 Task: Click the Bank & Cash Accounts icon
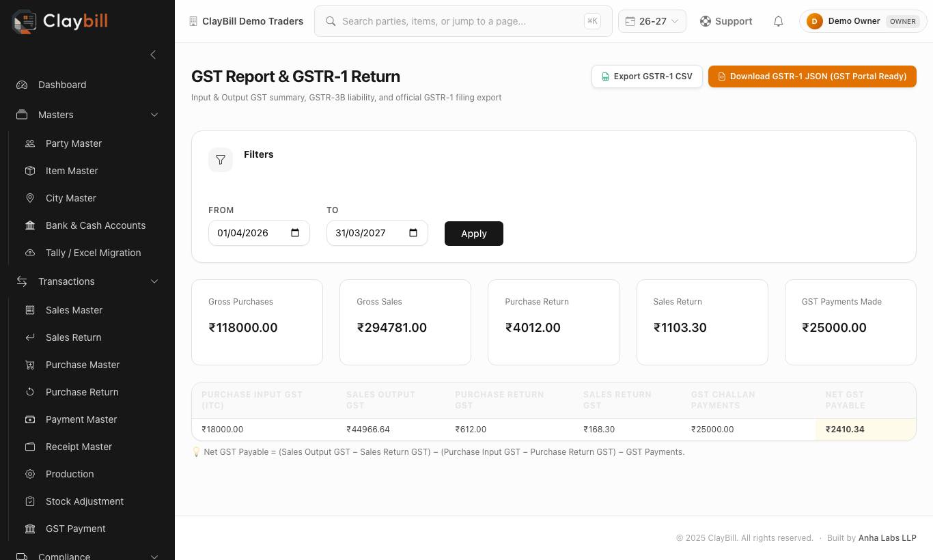pyautogui.click(x=30, y=225)
